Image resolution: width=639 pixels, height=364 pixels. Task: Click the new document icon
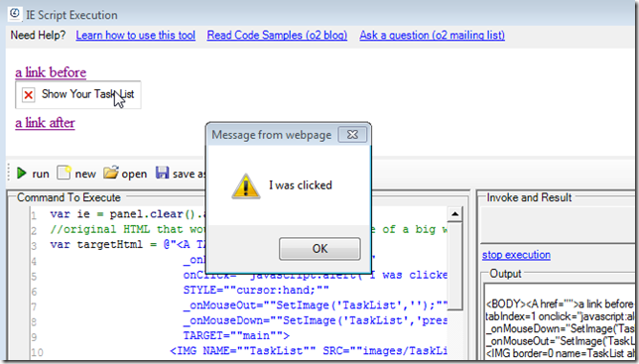[x=64, y=173]
